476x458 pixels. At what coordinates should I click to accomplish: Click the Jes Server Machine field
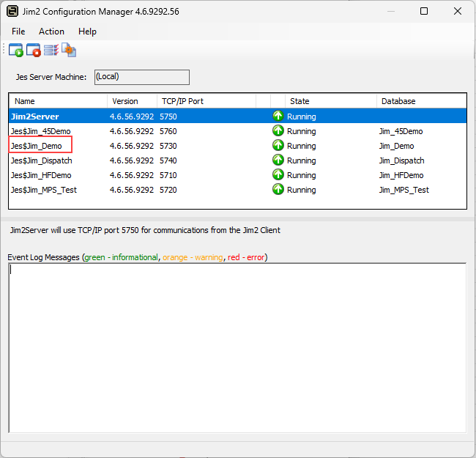[141, 77]
